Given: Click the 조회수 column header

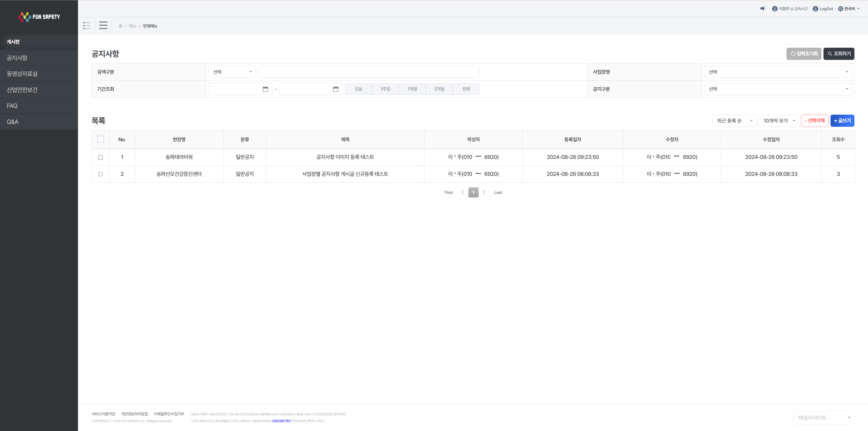Looking at the screenshot, I should coord(838,139).
